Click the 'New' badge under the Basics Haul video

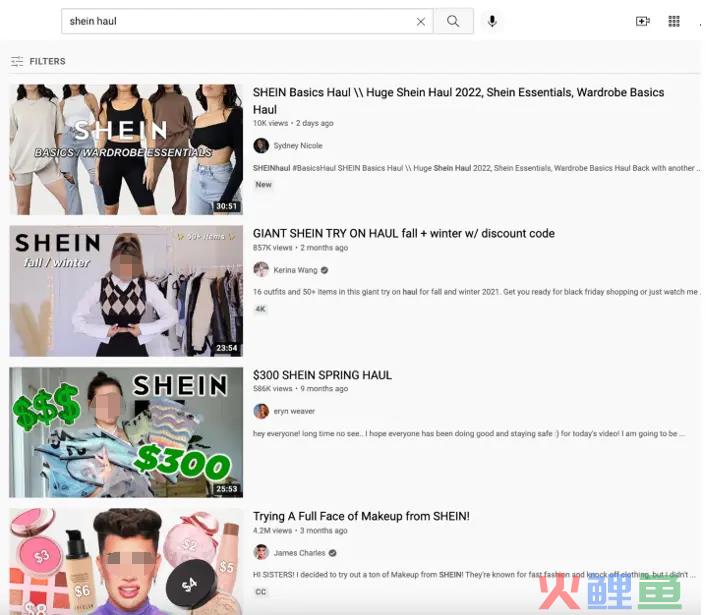point(263,185)
